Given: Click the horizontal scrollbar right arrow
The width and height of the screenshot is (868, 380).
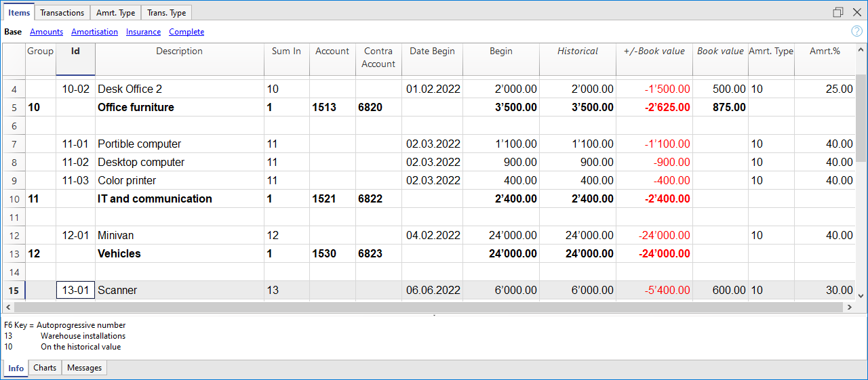Looking at the screenshot, I should pyautogui.click(x=849, y=308).
